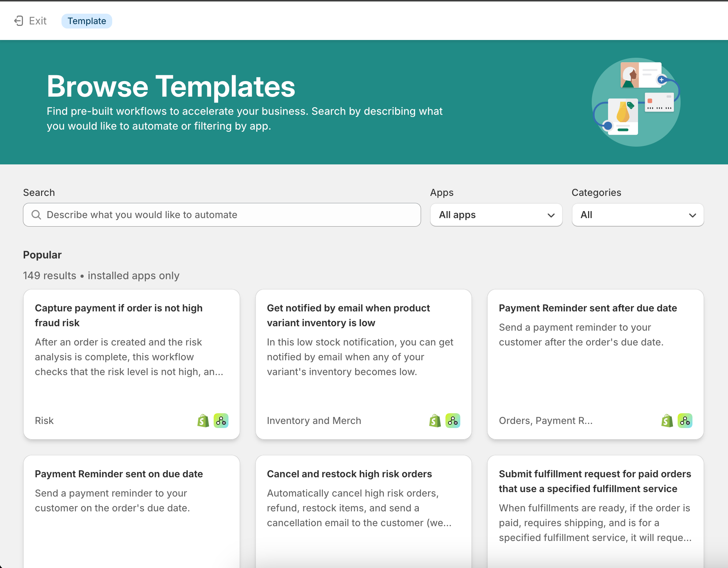Screen dimensions: 728x568
Task: Click description 'In this low stock notification'
Action: click(x=360, y=357)
